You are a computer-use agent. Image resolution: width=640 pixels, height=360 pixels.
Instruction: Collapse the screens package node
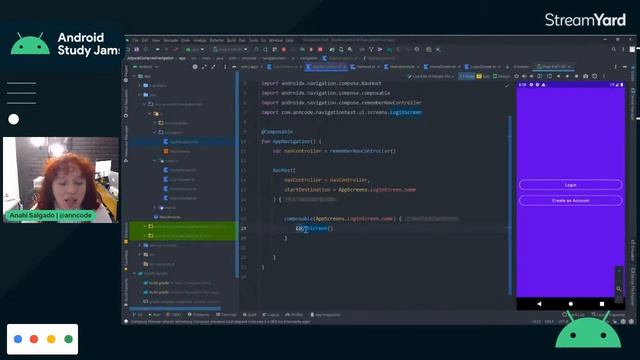pos(155,161)
